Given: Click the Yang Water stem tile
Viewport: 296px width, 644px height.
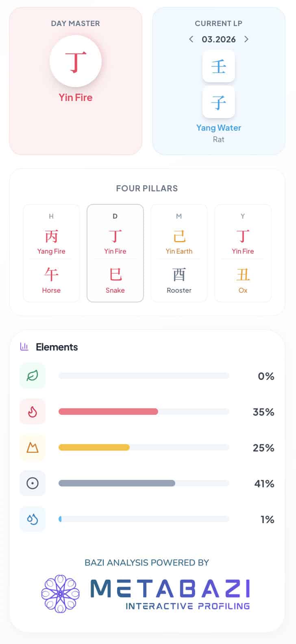Looking at the screenshot, I should tap(219, 66).
